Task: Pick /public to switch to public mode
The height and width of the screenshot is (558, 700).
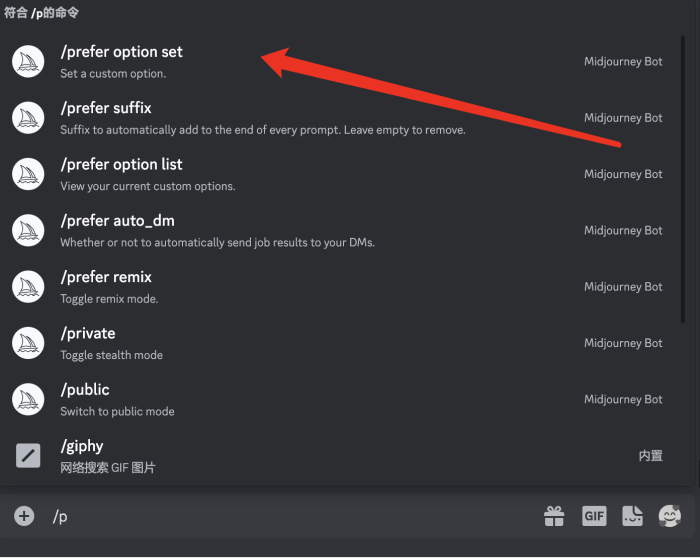Action: click(x=84, y=389)
